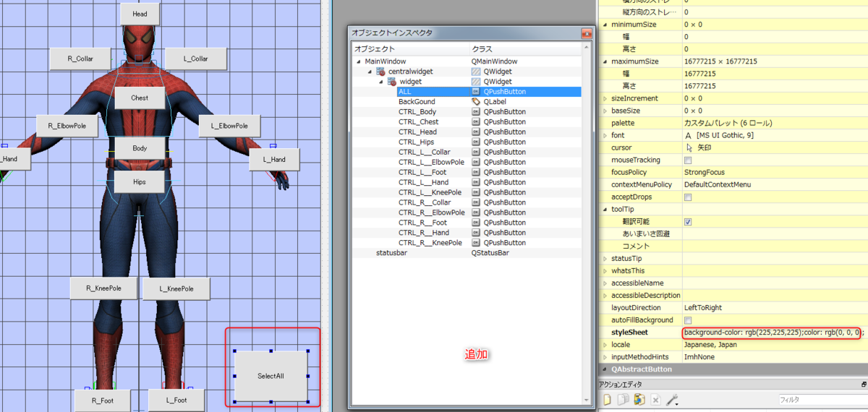
Task: Expand the statusTip property
Action: point(605,258)
